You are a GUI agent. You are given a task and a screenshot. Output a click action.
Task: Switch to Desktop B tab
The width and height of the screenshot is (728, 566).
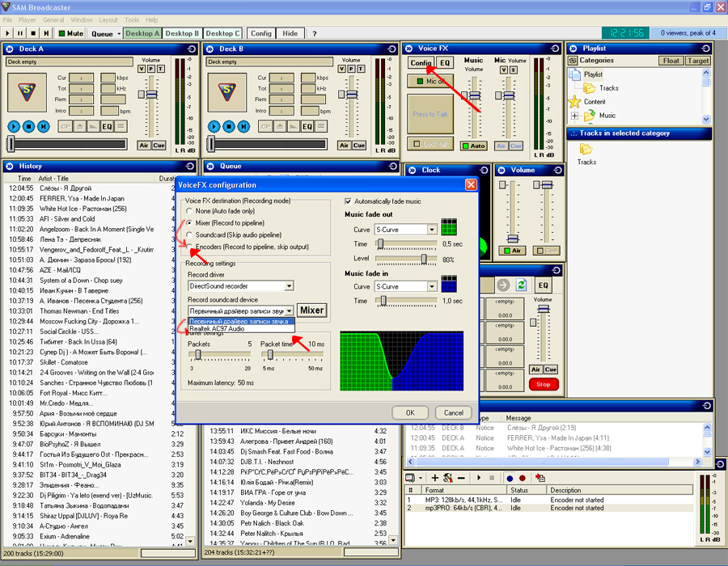[x=182, y=34]
